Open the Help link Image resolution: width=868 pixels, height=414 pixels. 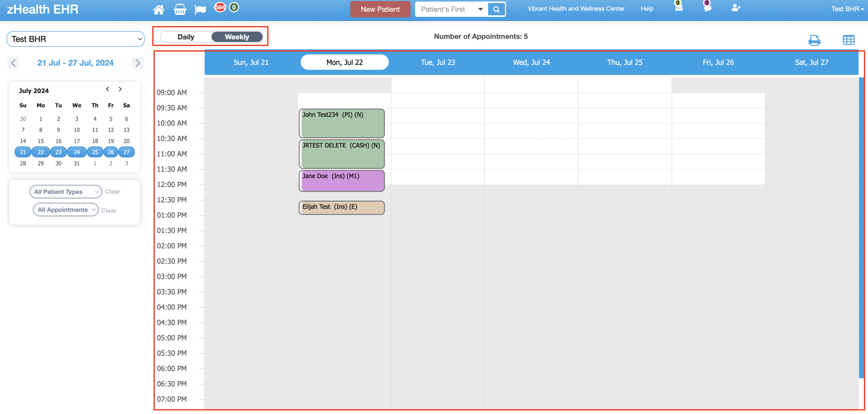click(x=647, y=9)
